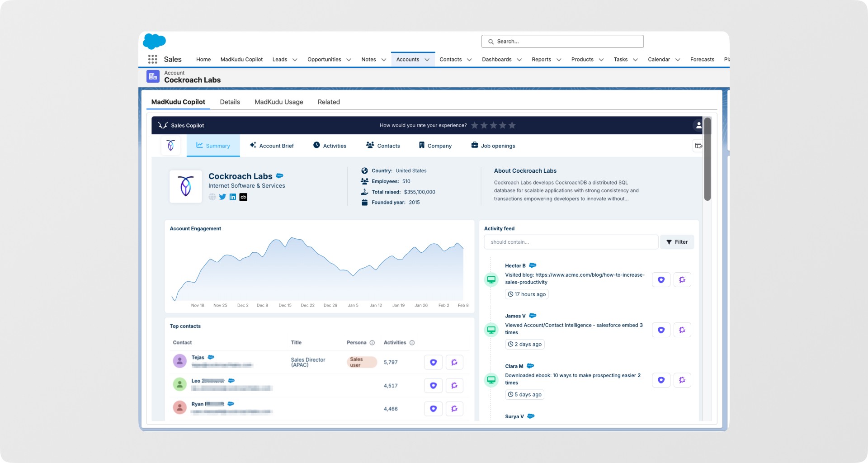Click the Filter button in Activity feed
The image size is (868, 463).
click(677, 242)
